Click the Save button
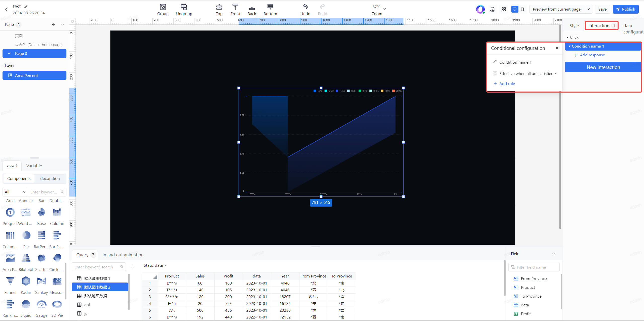The width and height of the screenshot is (644, 321). [x=602, y=9]
